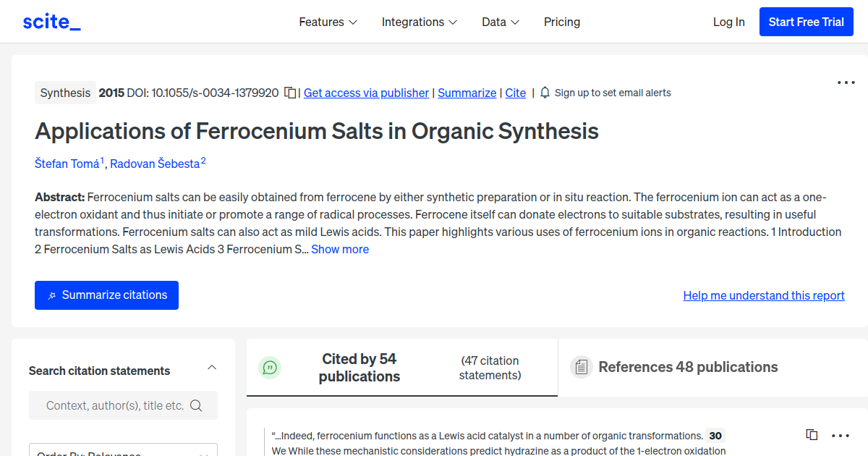Copy the DOI with the clipboard icon

coord(290,93)
